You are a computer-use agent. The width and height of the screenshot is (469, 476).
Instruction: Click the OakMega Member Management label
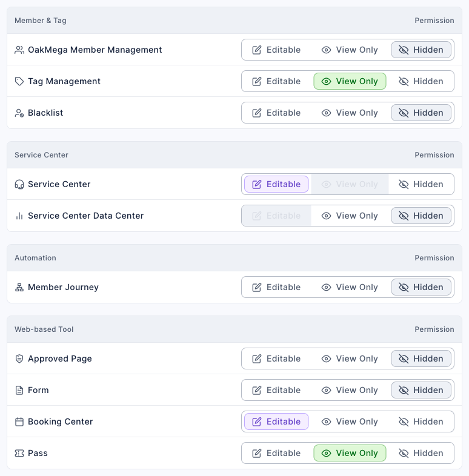click(x=95, y=50)
